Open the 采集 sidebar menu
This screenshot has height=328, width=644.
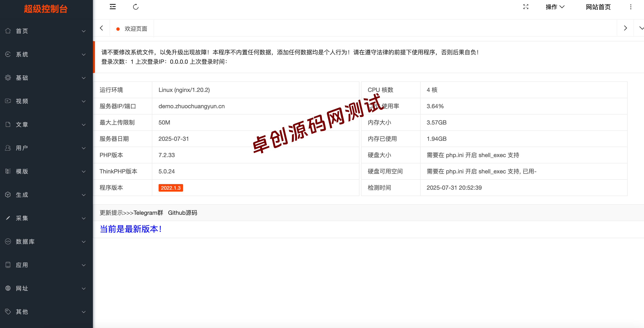[46, 218]
